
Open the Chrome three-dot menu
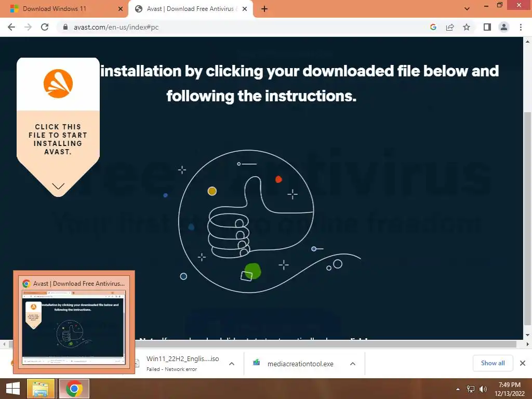(521, 27)
